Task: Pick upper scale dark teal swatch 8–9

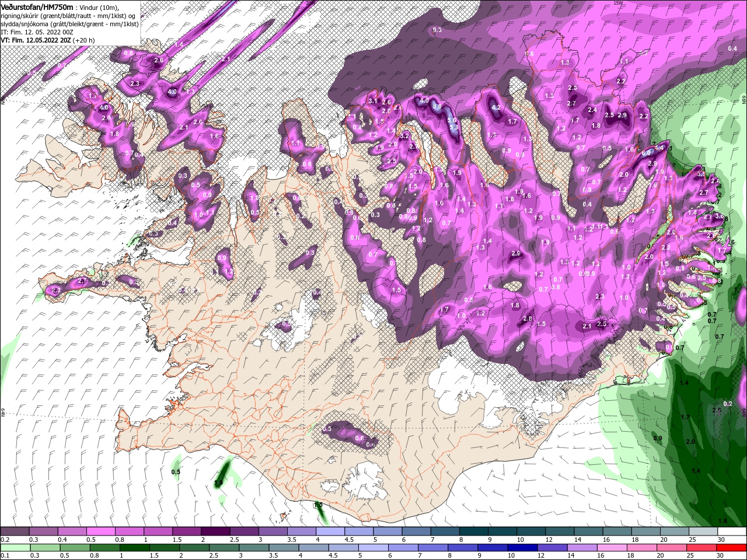Action: click(473, 531)
